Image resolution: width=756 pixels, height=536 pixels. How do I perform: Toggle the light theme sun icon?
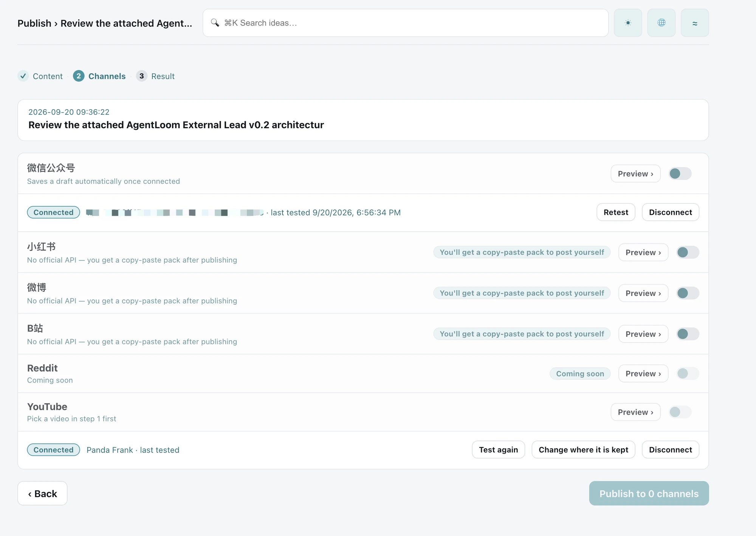click(628, 23)
